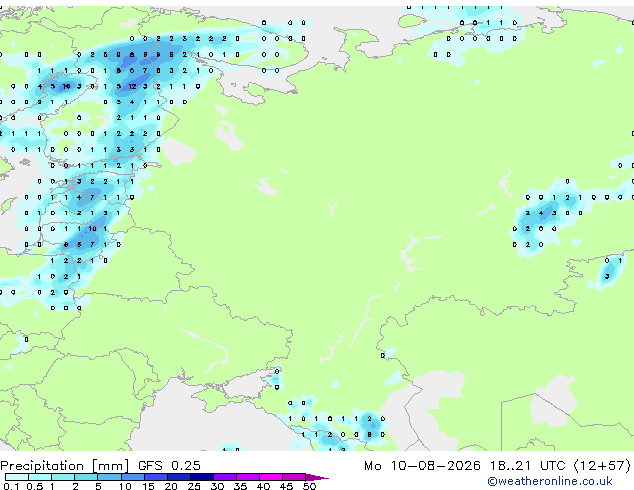Screen dimensions: 634x490
Task: Click the '12' precipitation value on map
Action: click(x=132, y=86)
